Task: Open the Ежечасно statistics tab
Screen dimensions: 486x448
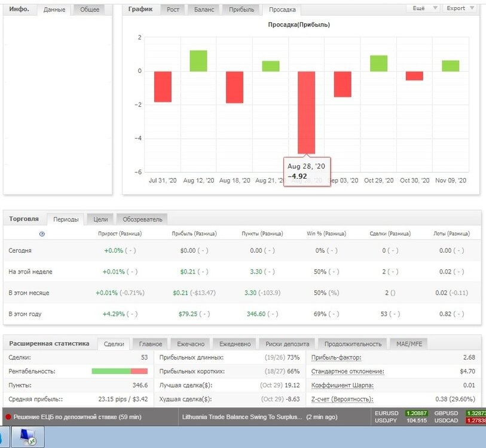Action: pyautogui.click(x=191, y=344)
